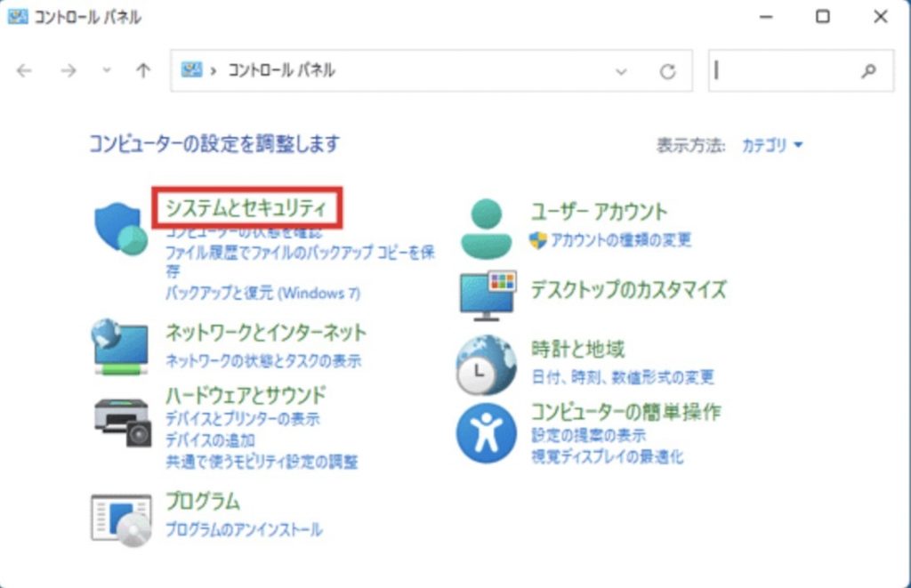Refresh the Control Panel view

tap(667, 71)
